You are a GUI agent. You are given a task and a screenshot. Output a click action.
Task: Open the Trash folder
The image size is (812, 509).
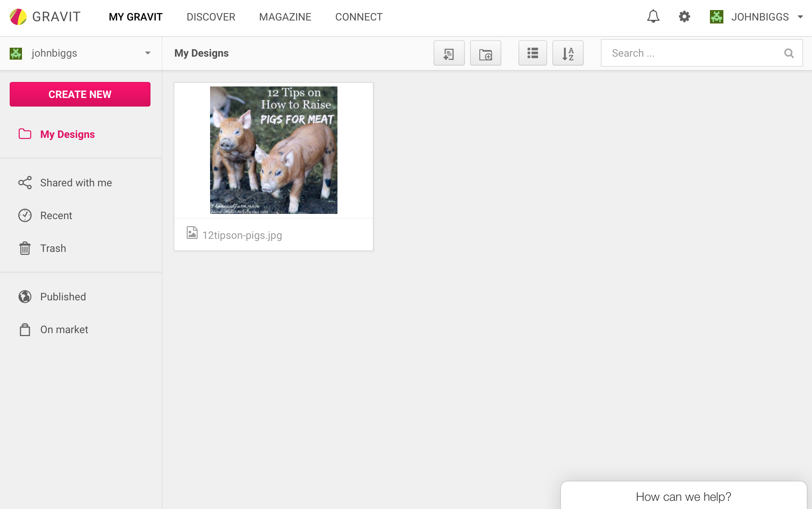tap(53, 248)
